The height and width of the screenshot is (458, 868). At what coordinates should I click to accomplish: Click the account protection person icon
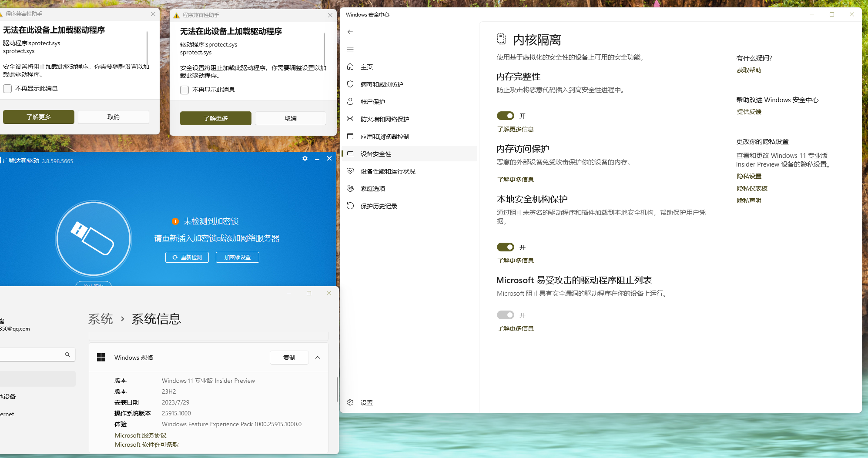350,101
